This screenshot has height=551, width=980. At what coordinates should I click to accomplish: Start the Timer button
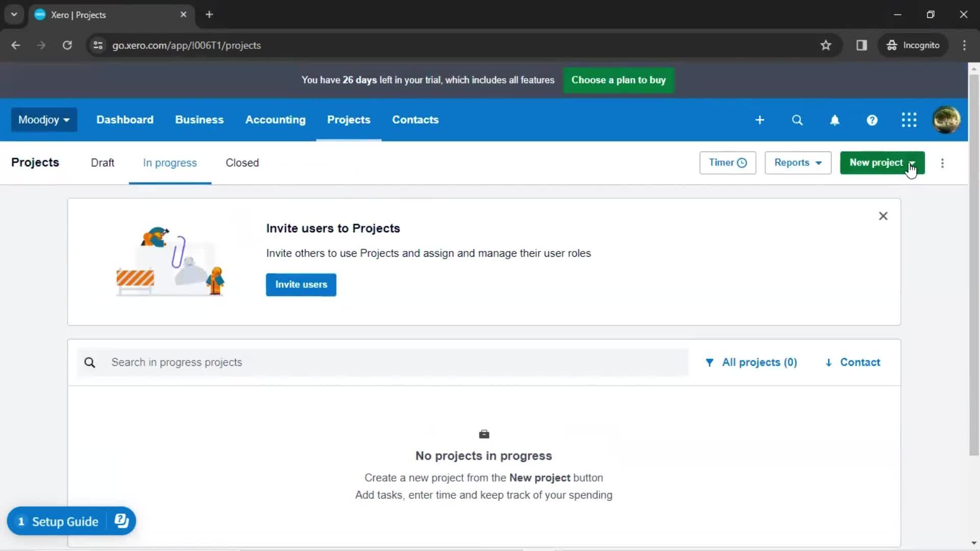[x=727, y=163]
